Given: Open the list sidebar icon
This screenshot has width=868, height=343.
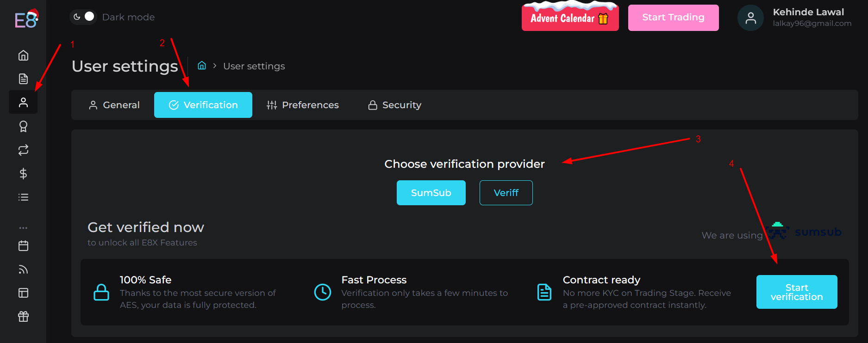Looking at the screenshot, I should click(23, 197).
